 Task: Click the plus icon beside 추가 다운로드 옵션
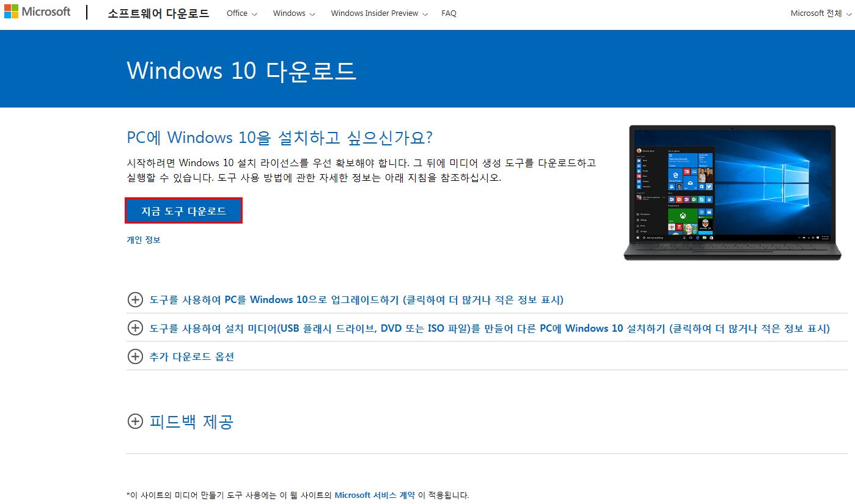tap(134, 356)
